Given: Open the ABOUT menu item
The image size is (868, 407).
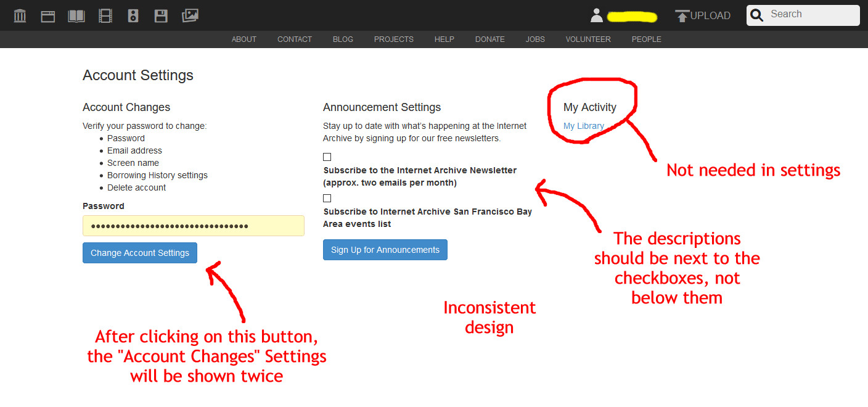Looking at the screenshot, I should tap(244, 39).
